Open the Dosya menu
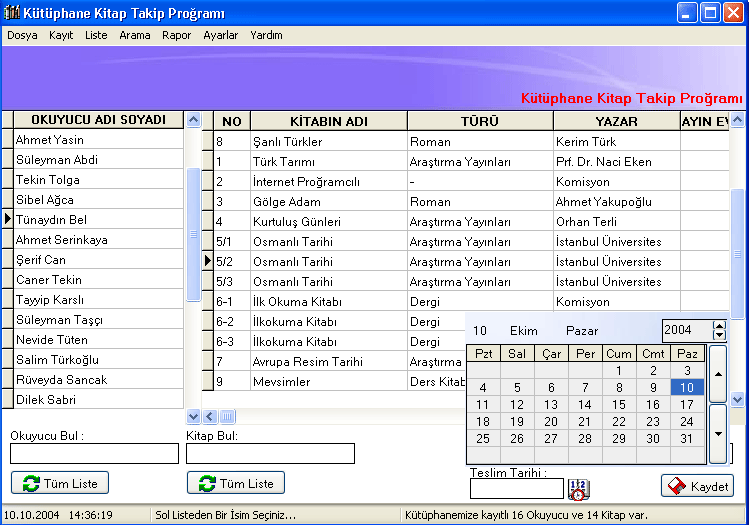749x525 pixels. [x=22, y=35]
